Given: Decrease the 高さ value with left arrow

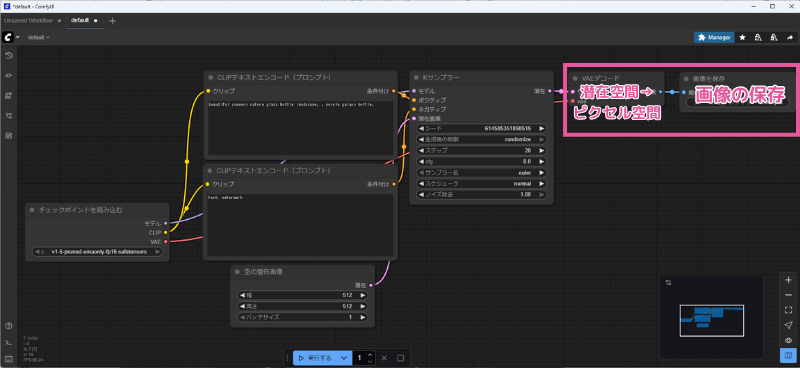Looking at the screenshot, I should tap(242, 306).
